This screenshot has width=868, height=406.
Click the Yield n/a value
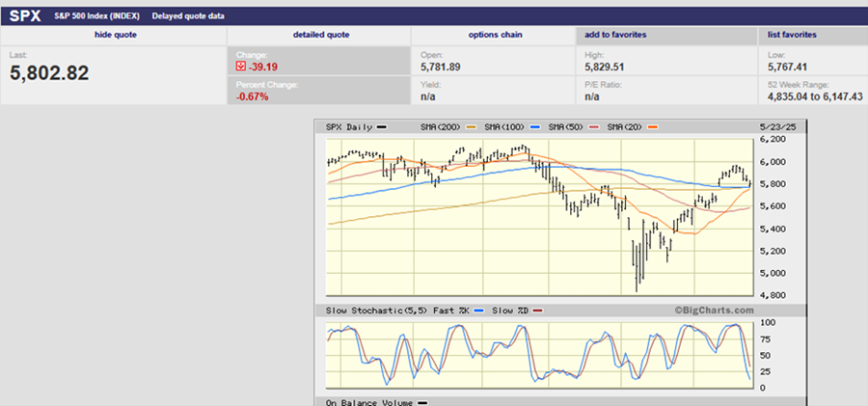point(427,97)
